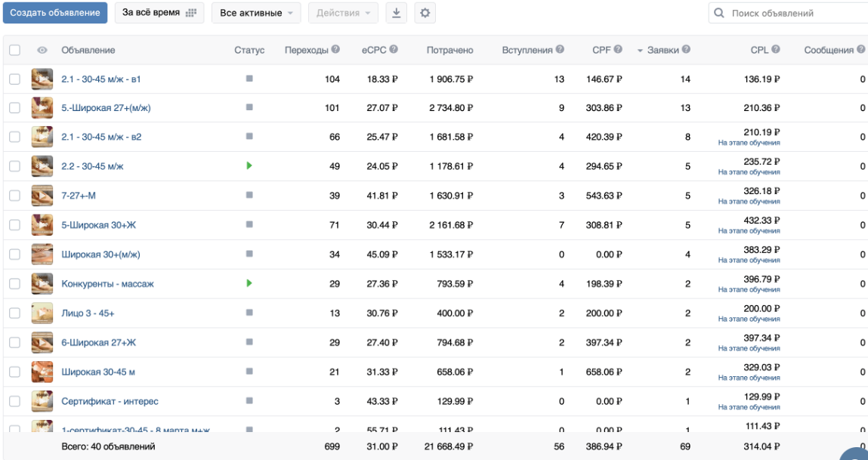The height and width of the screenshot is (460, 868).
Task: Click help icon next to eCPC
Action: coord(394,50)
